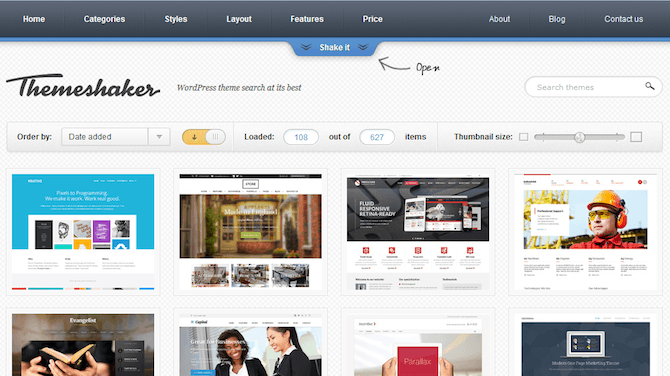Click the search magnifier icon

click(x=649, y=86)
